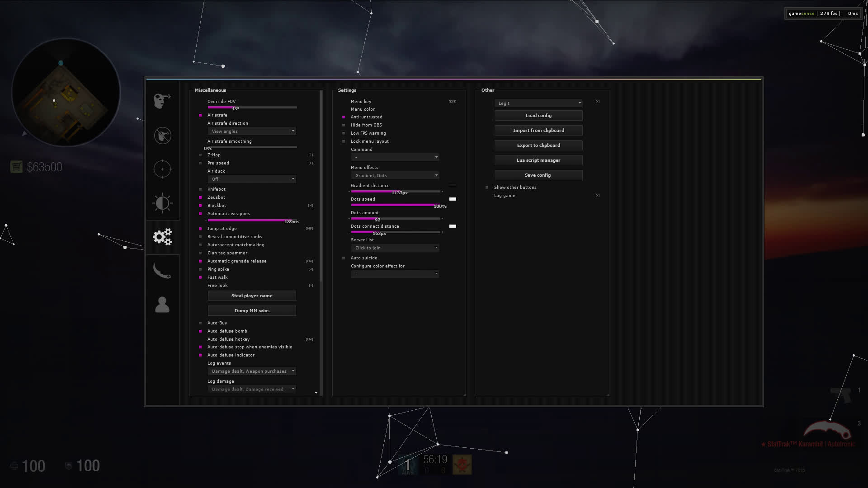Screen dimensions: 868x488
Task: Open the player silhouette icon tab
Action: 162,305
